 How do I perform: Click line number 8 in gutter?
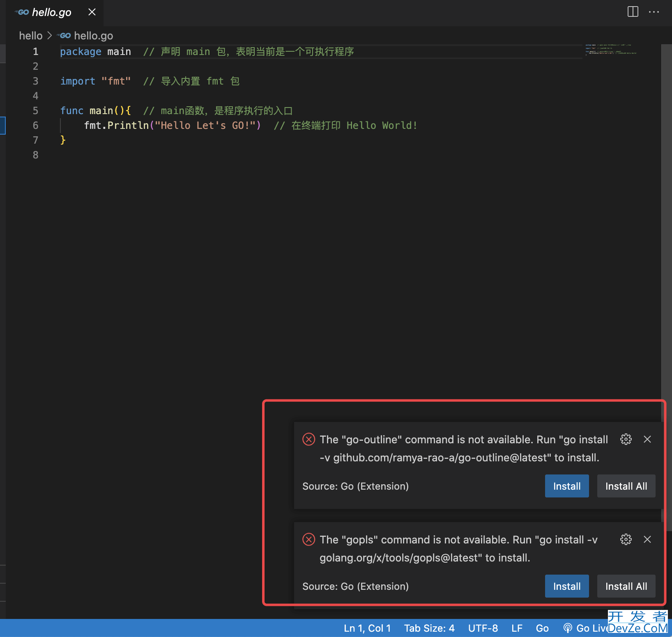pyautogui.click(x=36, y=155)
